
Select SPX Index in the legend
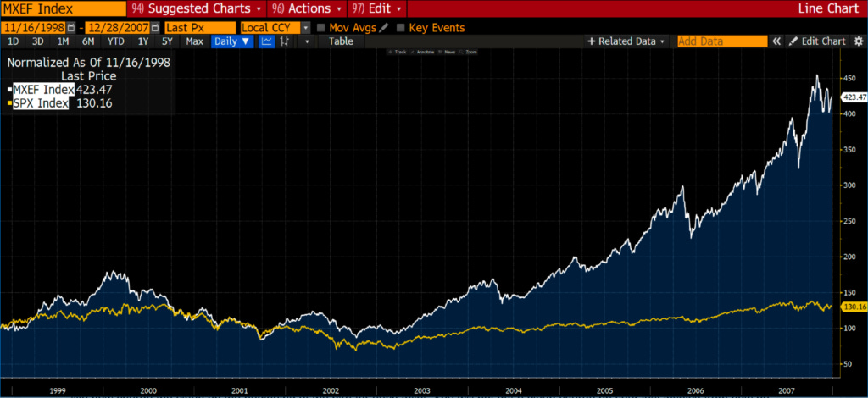tap(41, 103)
